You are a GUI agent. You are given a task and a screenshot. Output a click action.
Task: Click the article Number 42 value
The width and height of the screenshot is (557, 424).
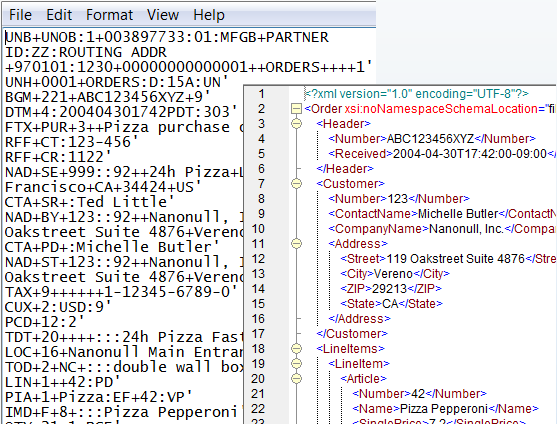click(418, 394)
